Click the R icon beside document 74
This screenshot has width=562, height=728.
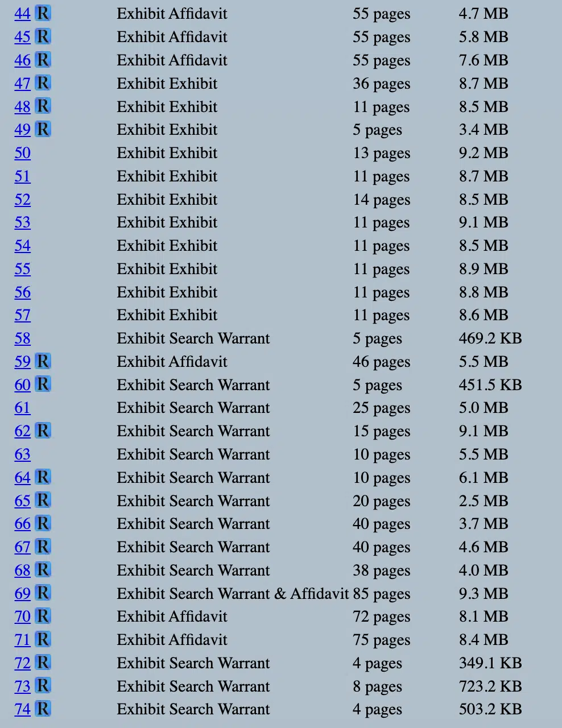43,709
